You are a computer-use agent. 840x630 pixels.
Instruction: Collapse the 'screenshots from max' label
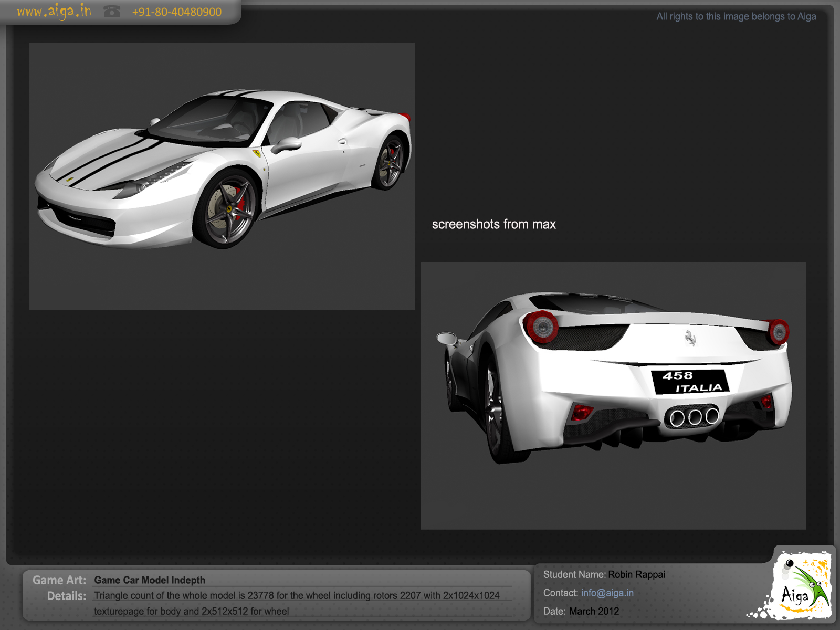click(x=494, y=224)
